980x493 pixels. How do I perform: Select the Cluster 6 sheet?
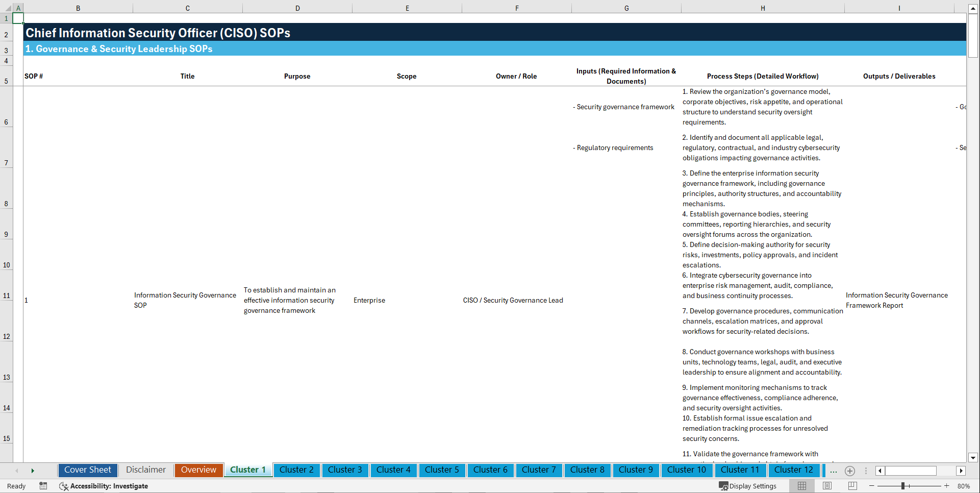point(490,470)
